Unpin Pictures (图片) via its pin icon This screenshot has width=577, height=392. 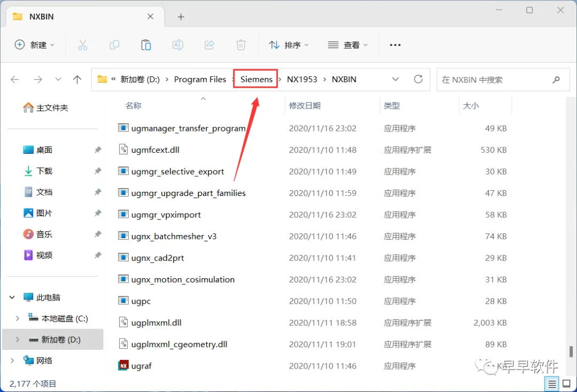click(98, 213)
